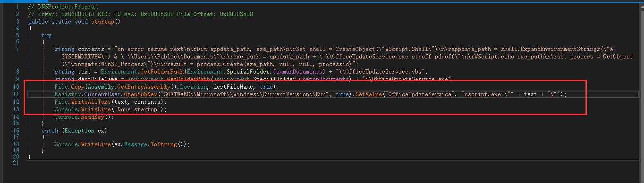Click the "Message" property on line 18

136,144
